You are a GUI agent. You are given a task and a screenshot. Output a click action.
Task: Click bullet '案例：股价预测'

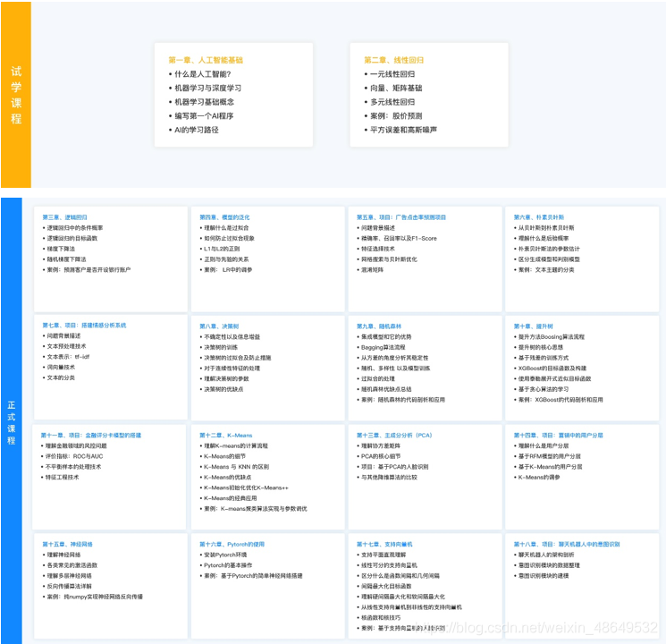pos(396,115)
